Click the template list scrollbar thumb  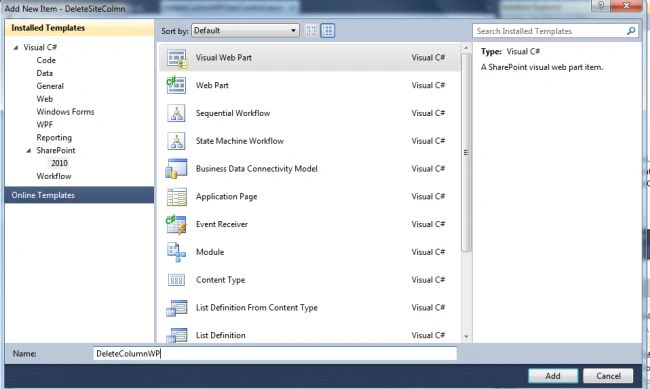(x=466, y=153)
